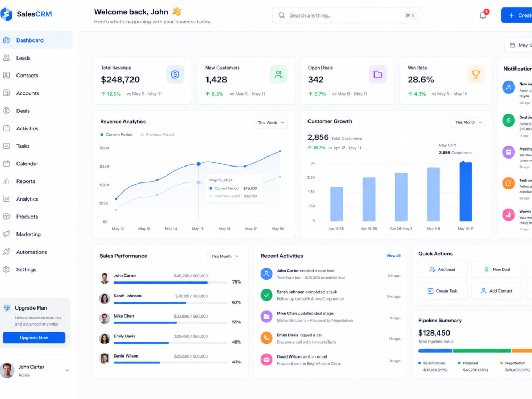The width and height of the screenshot is (532, 399).
Task: Click the Upgrade Now button
Action: click(34, 338)
